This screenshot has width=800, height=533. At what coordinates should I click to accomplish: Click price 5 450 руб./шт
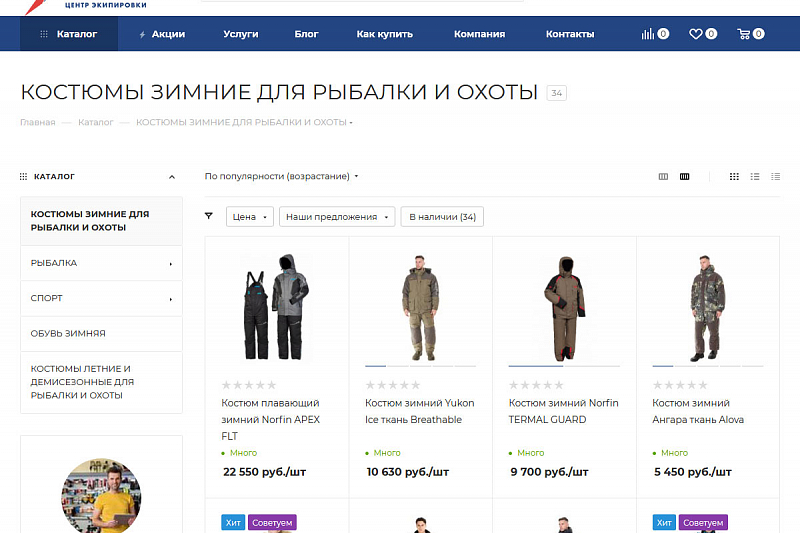693,472
